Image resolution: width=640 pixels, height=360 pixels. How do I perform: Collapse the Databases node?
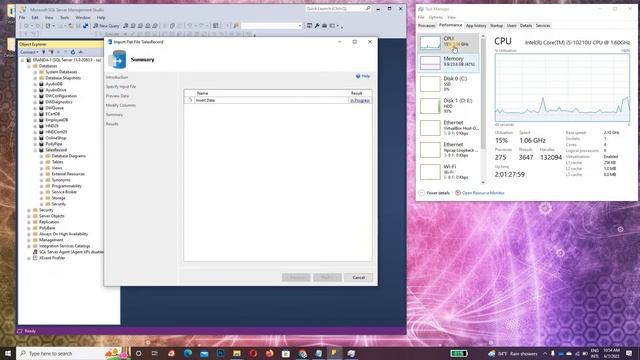click(29, 66)
